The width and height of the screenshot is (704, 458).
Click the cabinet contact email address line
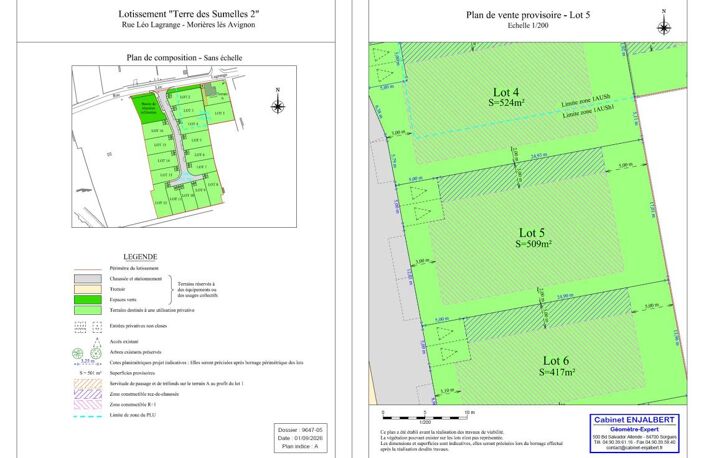click(x=634, y=448)
